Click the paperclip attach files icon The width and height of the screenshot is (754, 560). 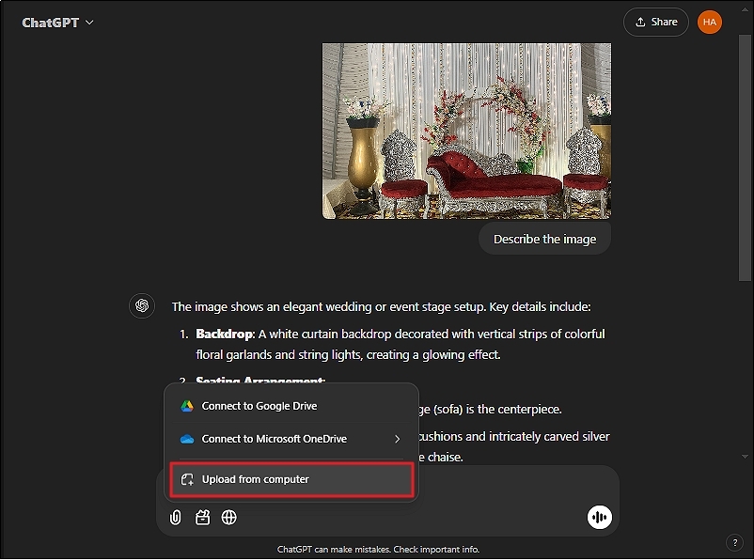pyautogui.click(x=176, y=517)
